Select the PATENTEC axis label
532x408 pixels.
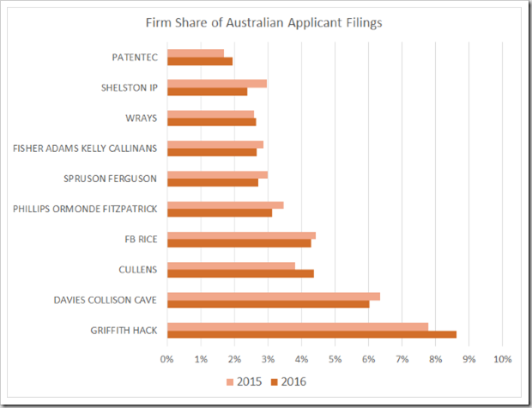135,58
